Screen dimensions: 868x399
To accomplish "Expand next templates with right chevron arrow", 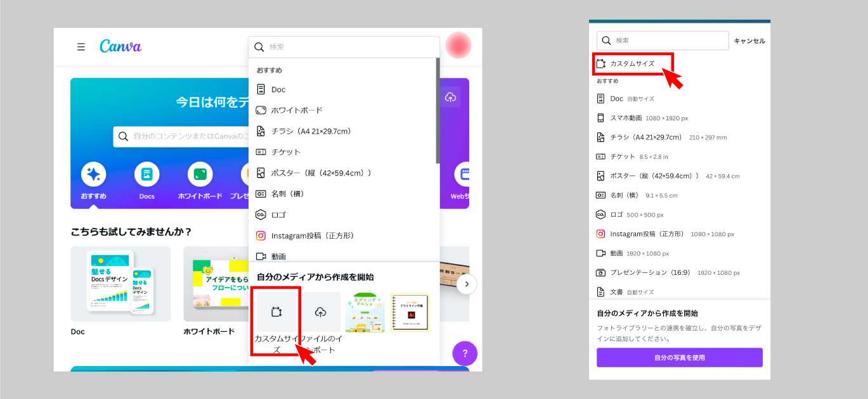I will pos(467,284).
